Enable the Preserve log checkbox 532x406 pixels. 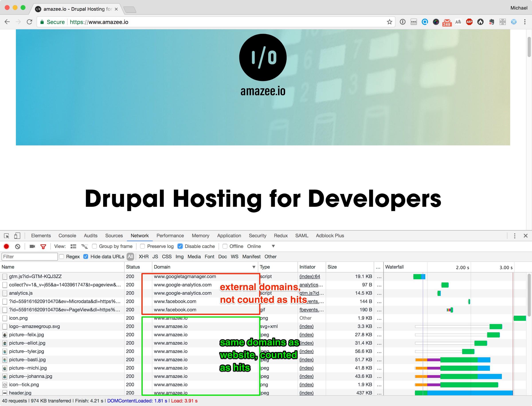click(x=143, y=246)
